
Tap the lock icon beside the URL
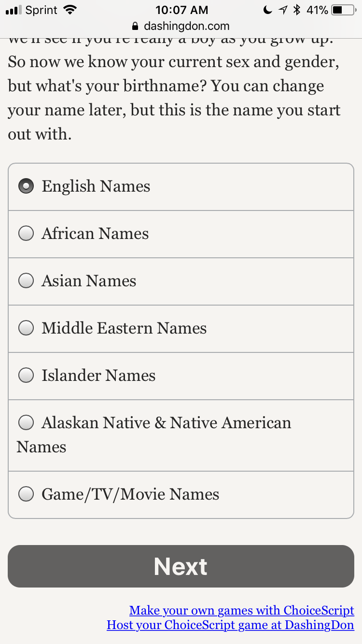pyautogui.click(x=135, y=26)
